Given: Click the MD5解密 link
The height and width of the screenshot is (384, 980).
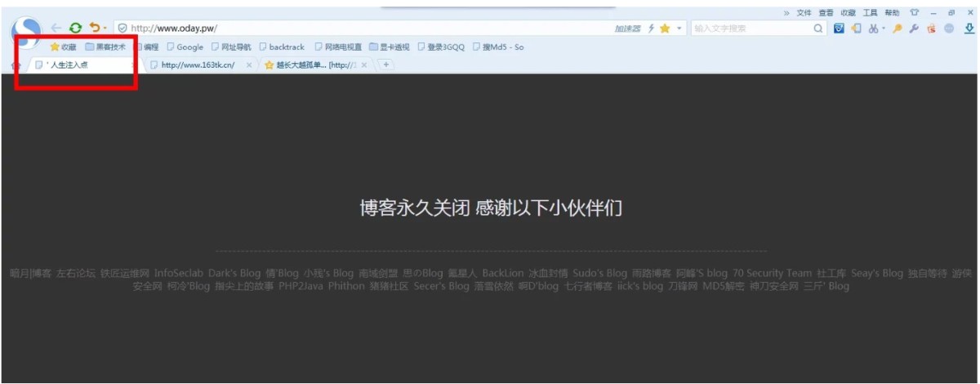Looking at the screenshot, I should click(724, 287).
